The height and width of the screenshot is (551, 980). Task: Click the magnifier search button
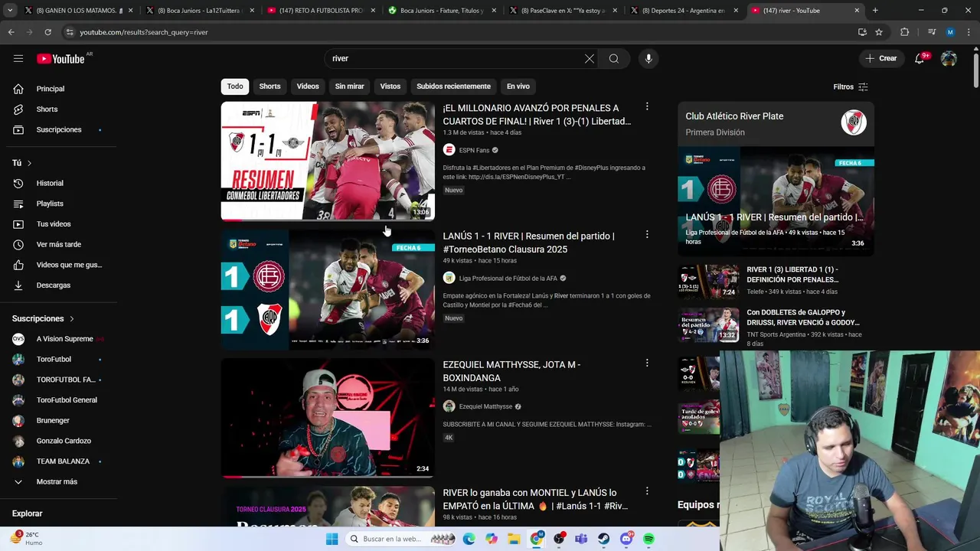614,58
